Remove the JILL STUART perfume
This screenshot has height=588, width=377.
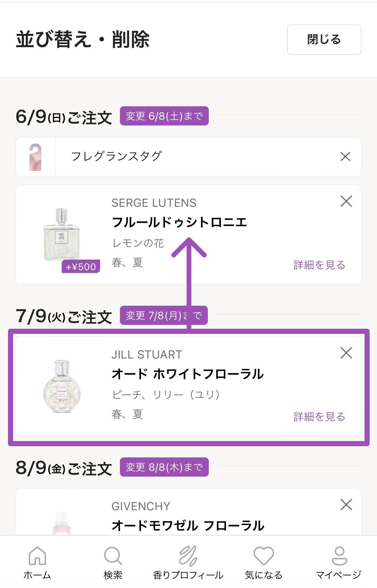click(x=346, y=353)
